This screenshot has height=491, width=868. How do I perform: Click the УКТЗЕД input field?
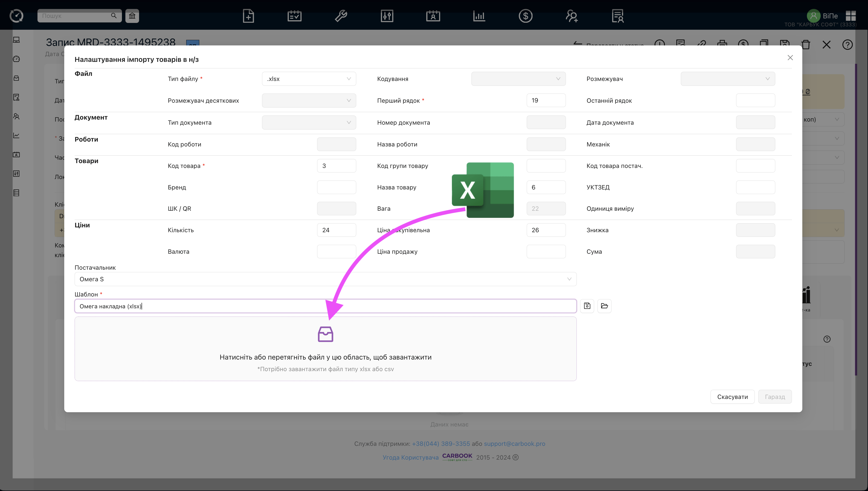pos(755,187)
